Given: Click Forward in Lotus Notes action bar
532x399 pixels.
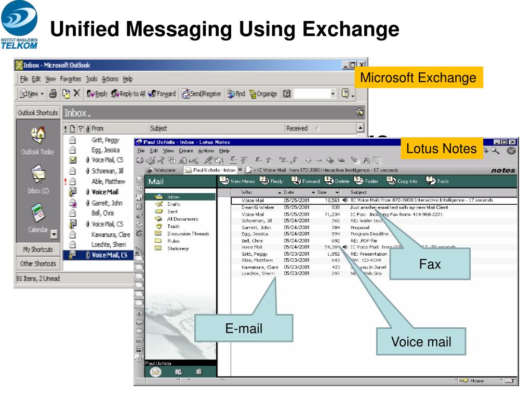Looking at the screenshot, I should [305, 181].
